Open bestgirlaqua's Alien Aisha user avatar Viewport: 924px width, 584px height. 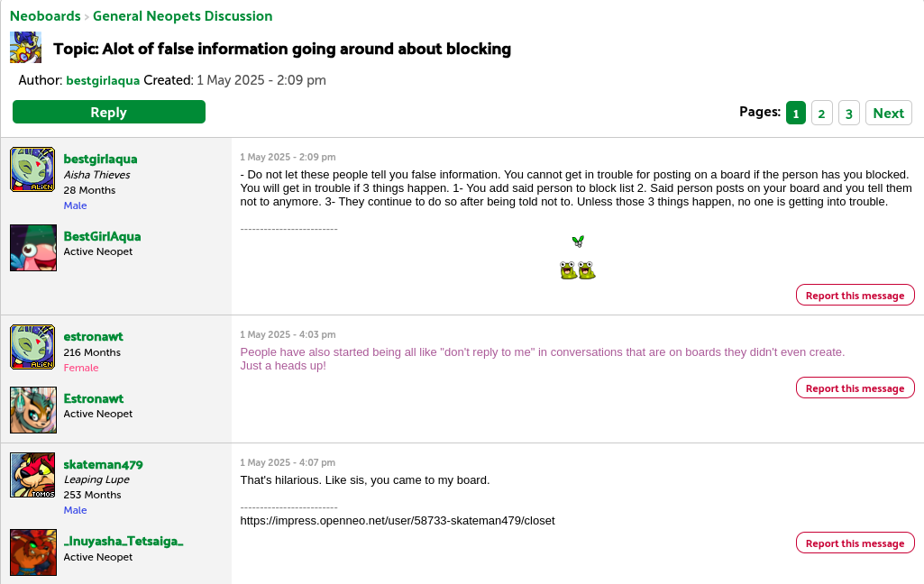point(33,169)
